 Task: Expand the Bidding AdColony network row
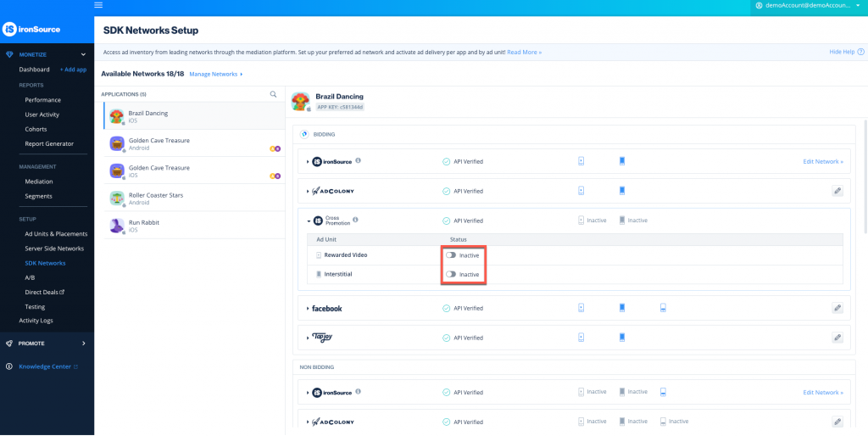point(308,191)
